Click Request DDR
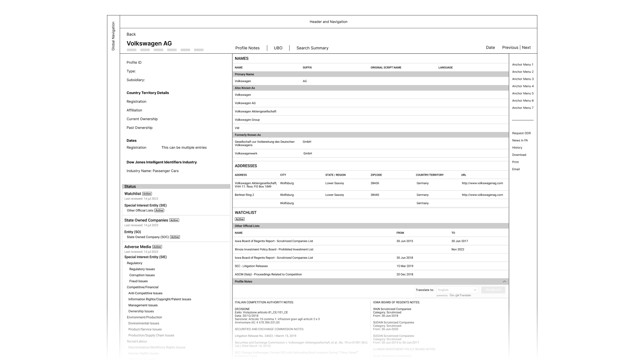Screen dimensions: 644x360 click(521, 133)
